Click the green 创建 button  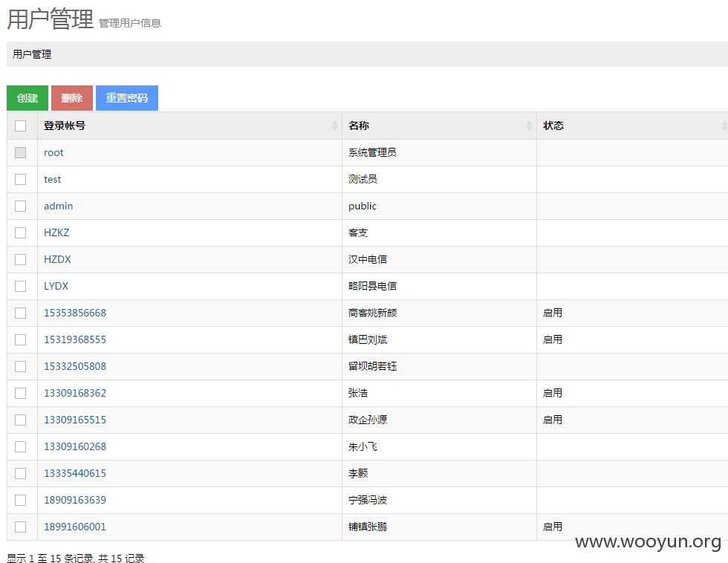[27, 98]
